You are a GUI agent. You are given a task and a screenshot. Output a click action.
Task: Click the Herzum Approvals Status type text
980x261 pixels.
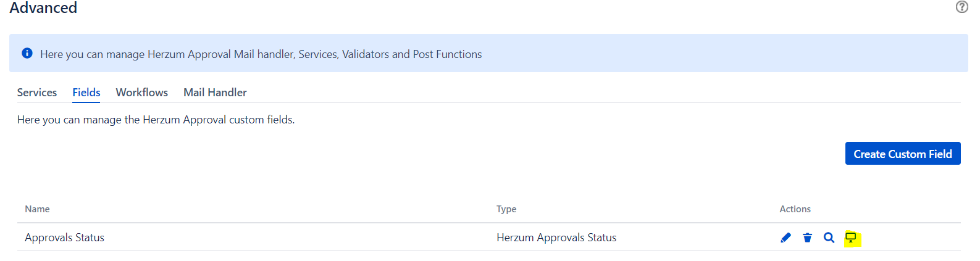556,238
